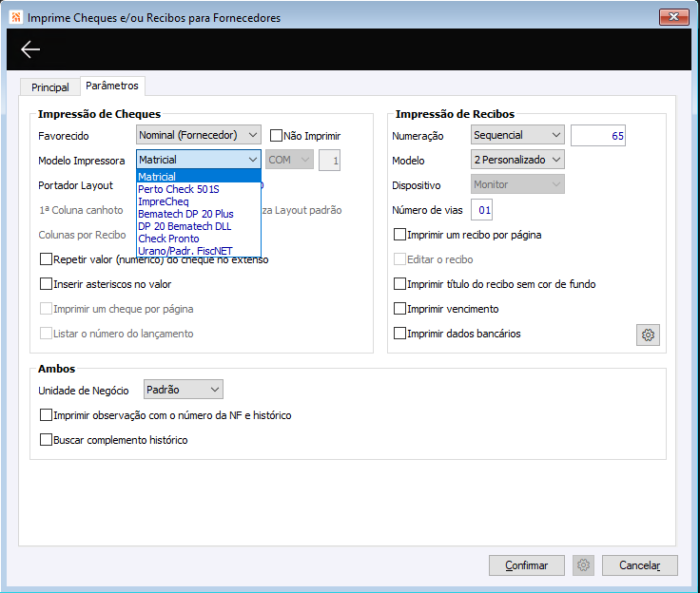Viewport: 700px width, 593px height.
Task: Open the Favorecido dropdown
Action: [x=199, y=135]
